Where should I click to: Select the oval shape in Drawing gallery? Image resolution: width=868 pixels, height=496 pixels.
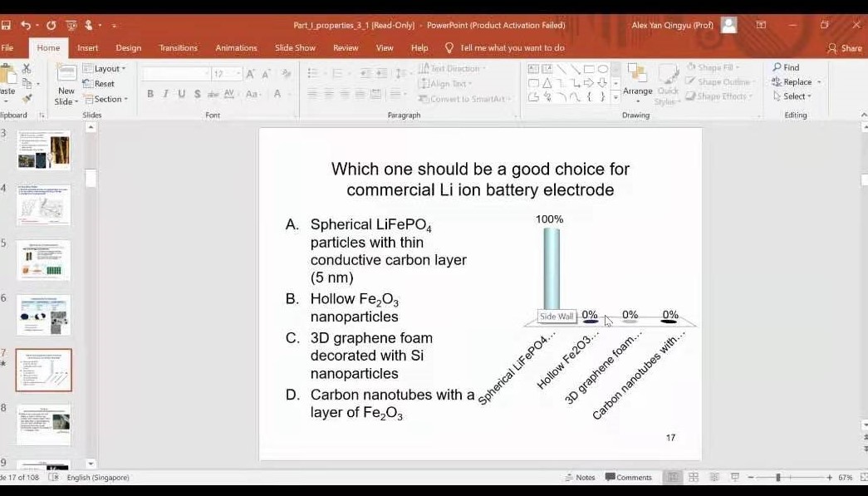pyautogui.click(x=603, y=69)
